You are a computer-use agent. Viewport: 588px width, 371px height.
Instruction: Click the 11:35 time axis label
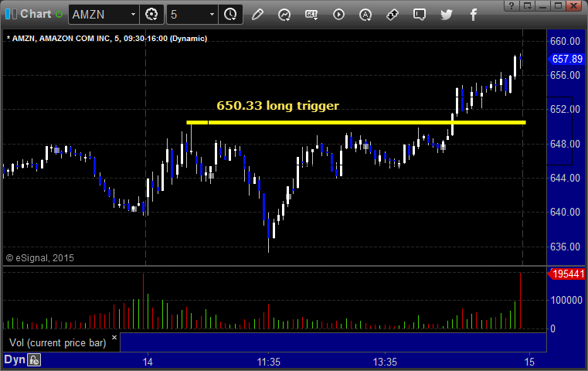(268, 362)
